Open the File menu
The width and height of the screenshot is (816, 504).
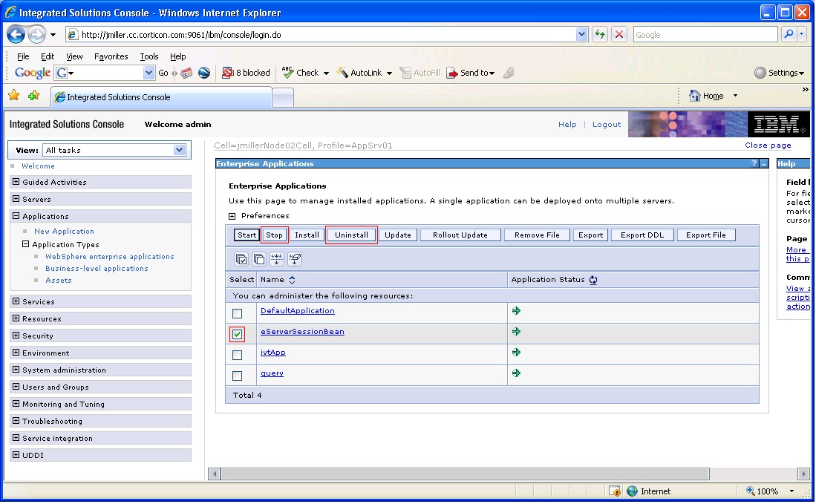[x=23, y=56]
